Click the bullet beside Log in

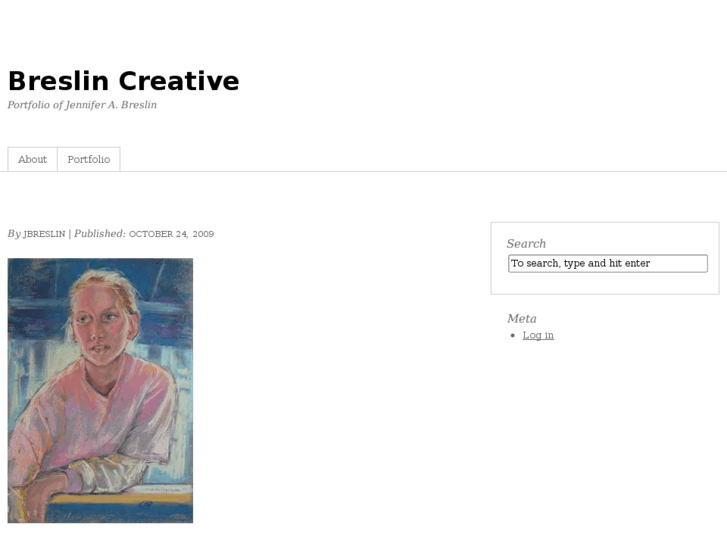click(512, 335)
